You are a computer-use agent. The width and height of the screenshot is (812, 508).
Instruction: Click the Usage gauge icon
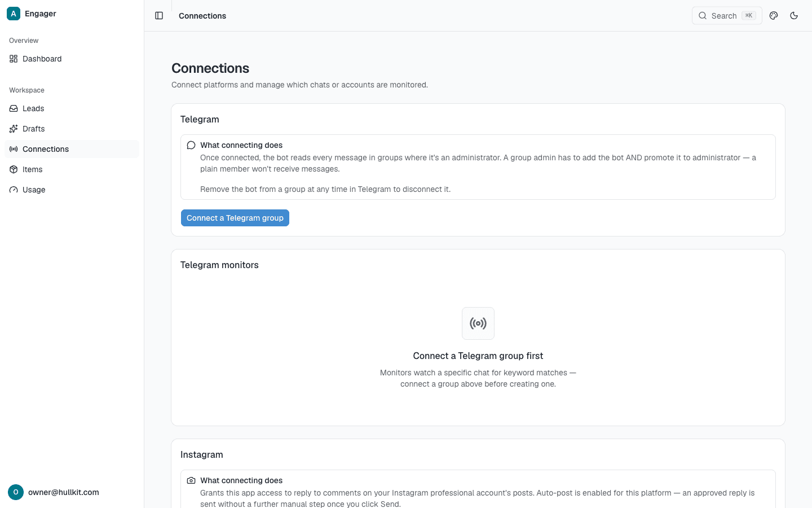click(14, 190)
